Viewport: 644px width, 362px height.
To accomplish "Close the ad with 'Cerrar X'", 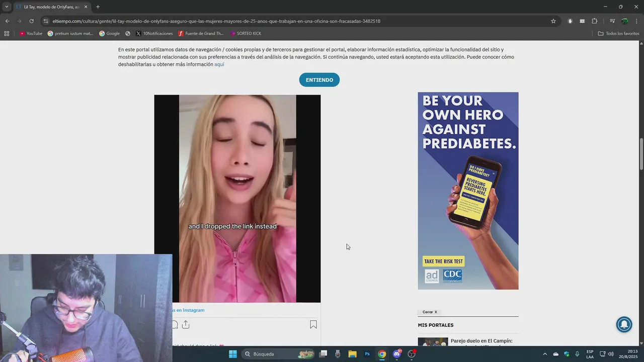I will tap(430, 312).
